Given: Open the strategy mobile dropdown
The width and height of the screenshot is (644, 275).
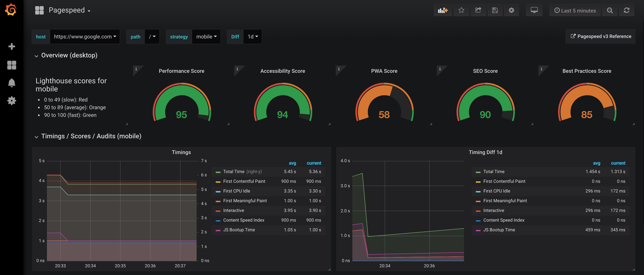Looking at the screenshot, I should coord(206,37).
